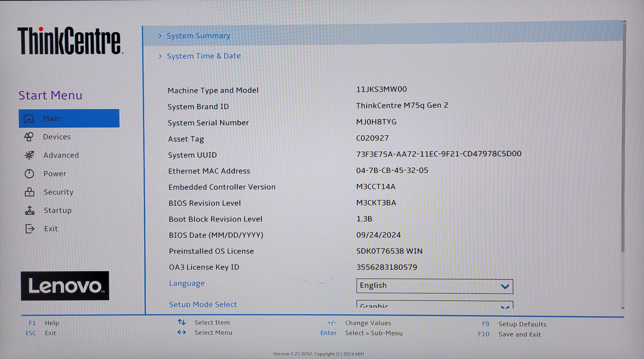Click ESC Exit hint in footer
Viewport: 644px width, 359px height.
[x=41, y=333]
